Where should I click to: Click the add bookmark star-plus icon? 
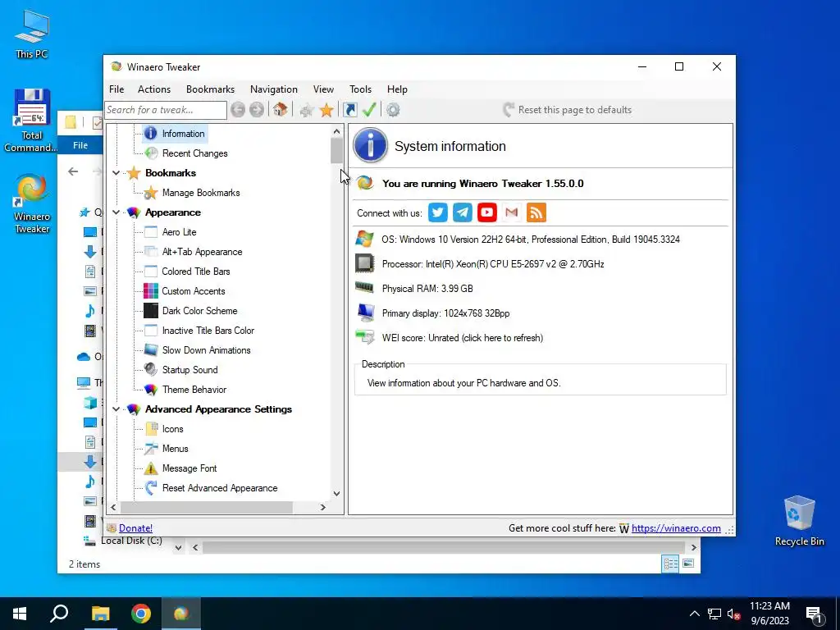(307, 111)
